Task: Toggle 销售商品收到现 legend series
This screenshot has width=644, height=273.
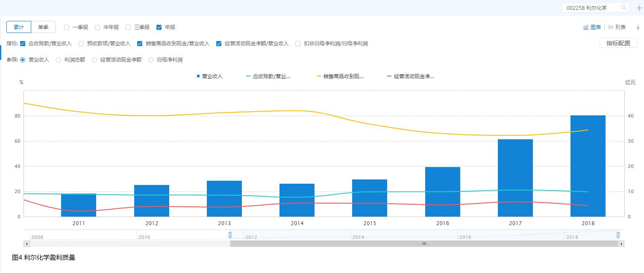Action: [340, 76]
